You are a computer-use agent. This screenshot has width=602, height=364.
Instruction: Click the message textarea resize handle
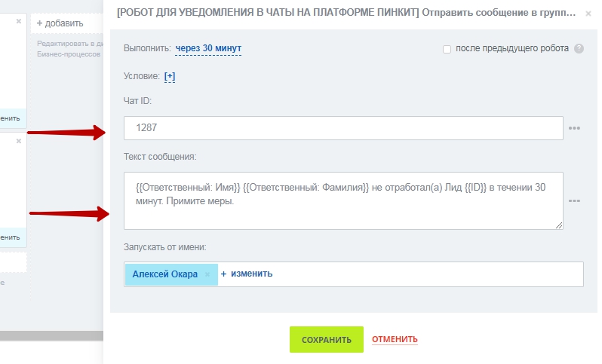(559, 225)
